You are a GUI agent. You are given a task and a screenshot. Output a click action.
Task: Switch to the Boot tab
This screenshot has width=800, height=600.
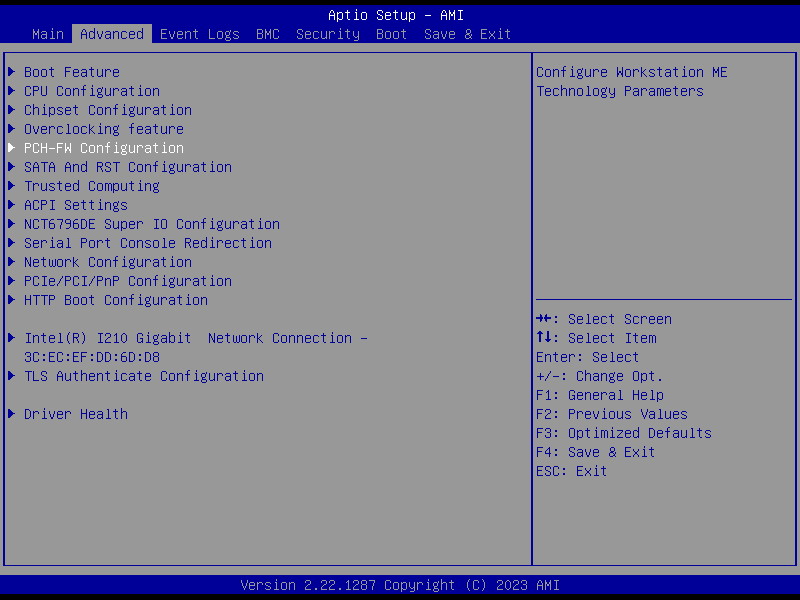tap(391, 34)
